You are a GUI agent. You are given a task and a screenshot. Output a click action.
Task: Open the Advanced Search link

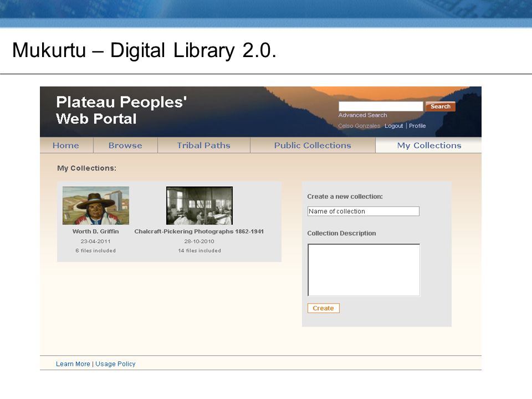pos(362,115)
